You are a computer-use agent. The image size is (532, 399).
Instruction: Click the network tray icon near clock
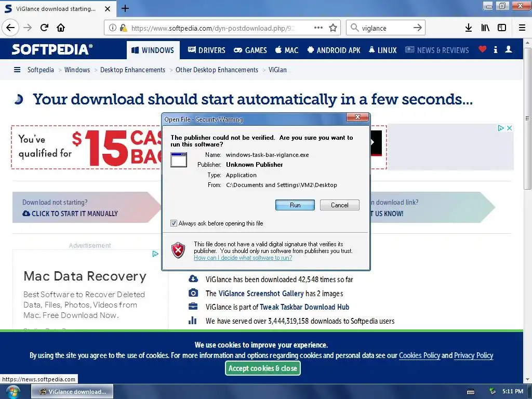493,392
